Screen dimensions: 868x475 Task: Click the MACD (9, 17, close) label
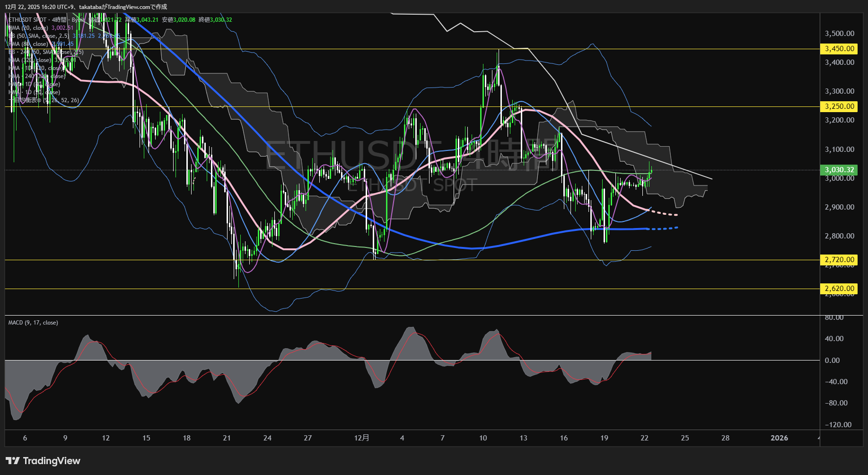[x=33, y=323]
